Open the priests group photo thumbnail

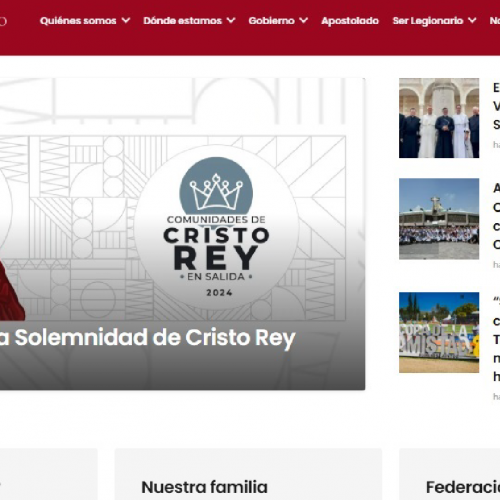click(439, 118)
